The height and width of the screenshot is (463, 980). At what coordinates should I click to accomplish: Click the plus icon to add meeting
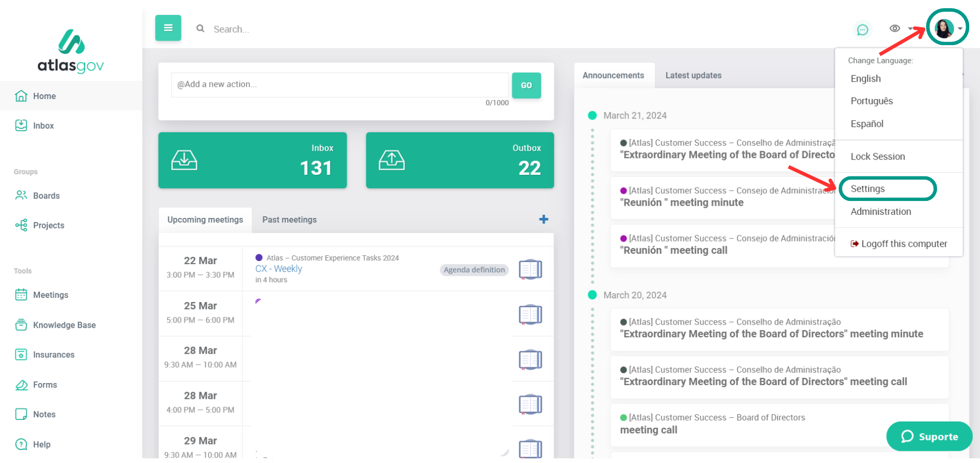[x=544, y=219]
